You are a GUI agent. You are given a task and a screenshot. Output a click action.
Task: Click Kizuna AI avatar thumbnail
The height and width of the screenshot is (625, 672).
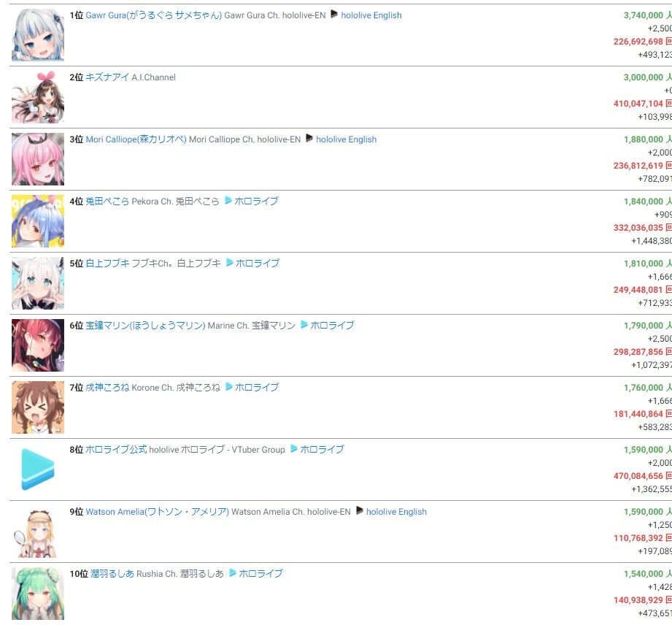38,97
